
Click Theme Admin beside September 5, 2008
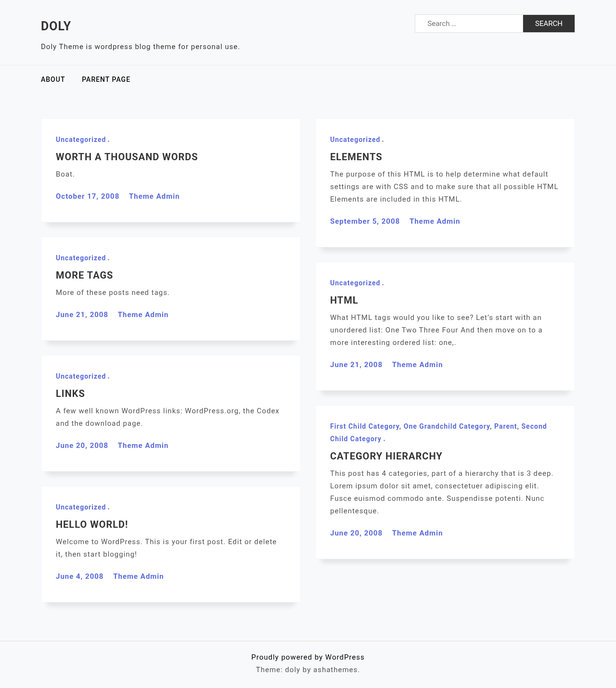435,221
